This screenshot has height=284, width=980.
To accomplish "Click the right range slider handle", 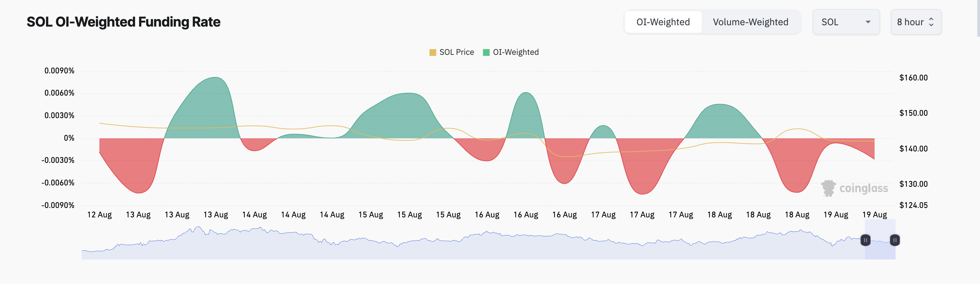I will pyautogui.click(x=895, y=240).
